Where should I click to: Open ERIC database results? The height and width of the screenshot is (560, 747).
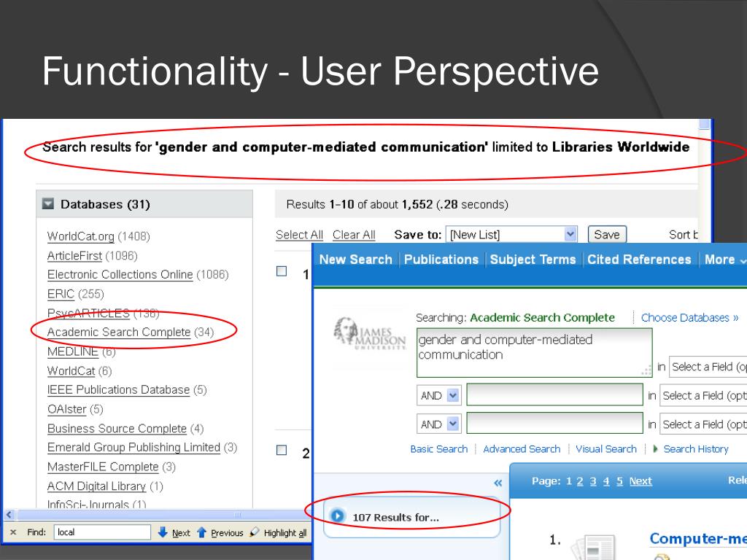click(x=61, y=294)
